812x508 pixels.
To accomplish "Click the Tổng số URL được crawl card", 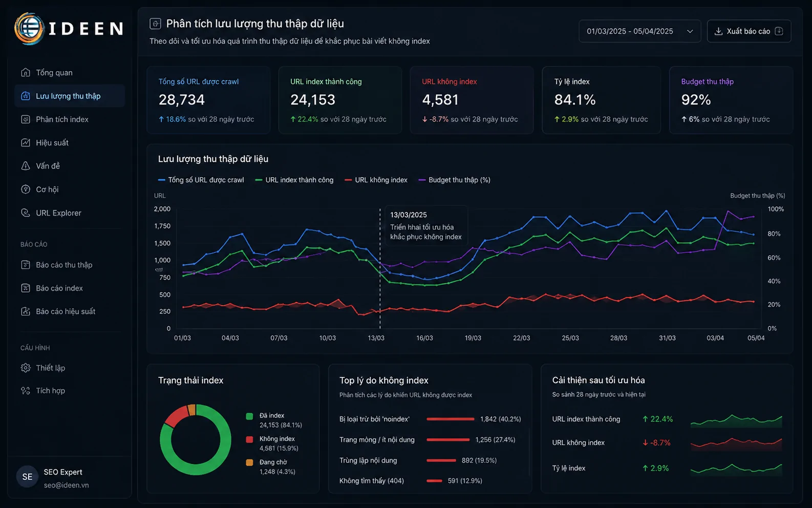I will 208,100.
